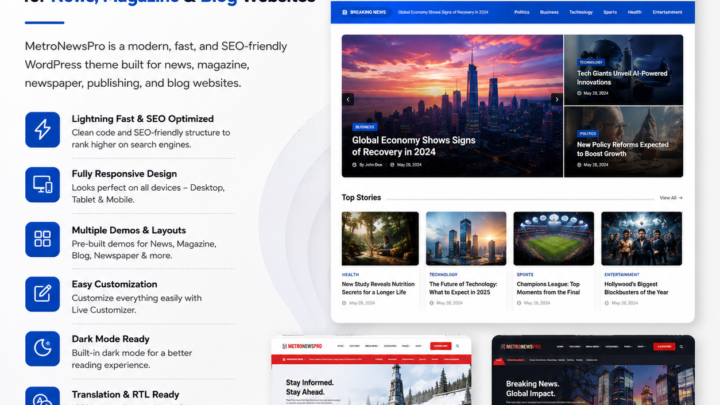Image resolution: width=720 pixels, height=405 pixels.
Task: Click the Hollywood blockbusters group thumbnail
Action: click(x=641, y=238)
